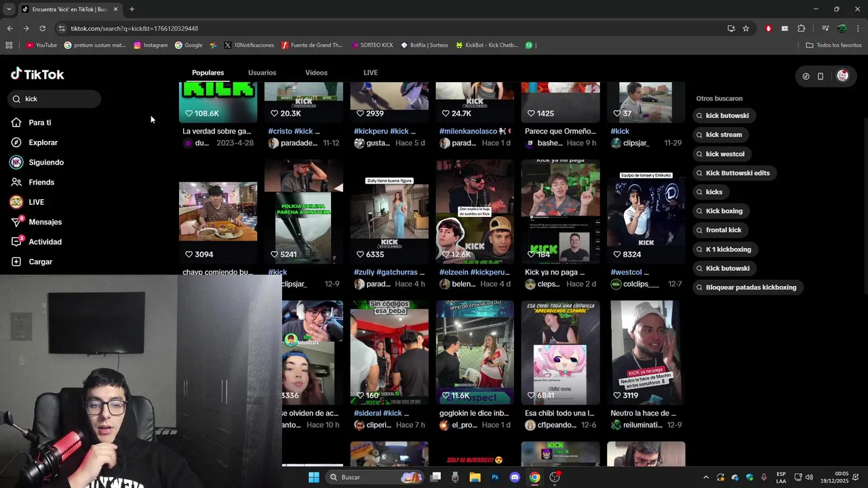Open the Actividad notifications icon
The height and width of the screenshot is (488, 868).
17,242
